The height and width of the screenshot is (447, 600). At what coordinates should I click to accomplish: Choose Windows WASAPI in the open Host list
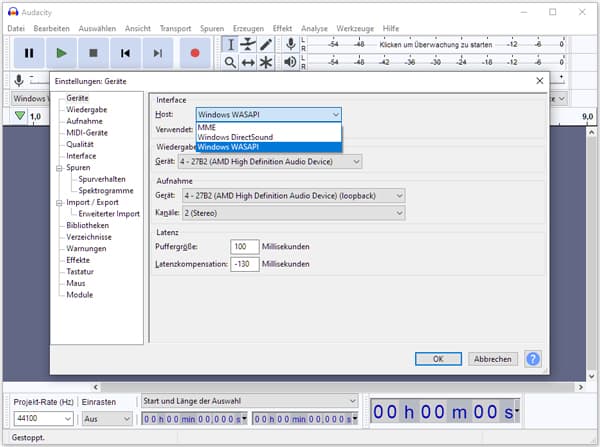[269, 147]
